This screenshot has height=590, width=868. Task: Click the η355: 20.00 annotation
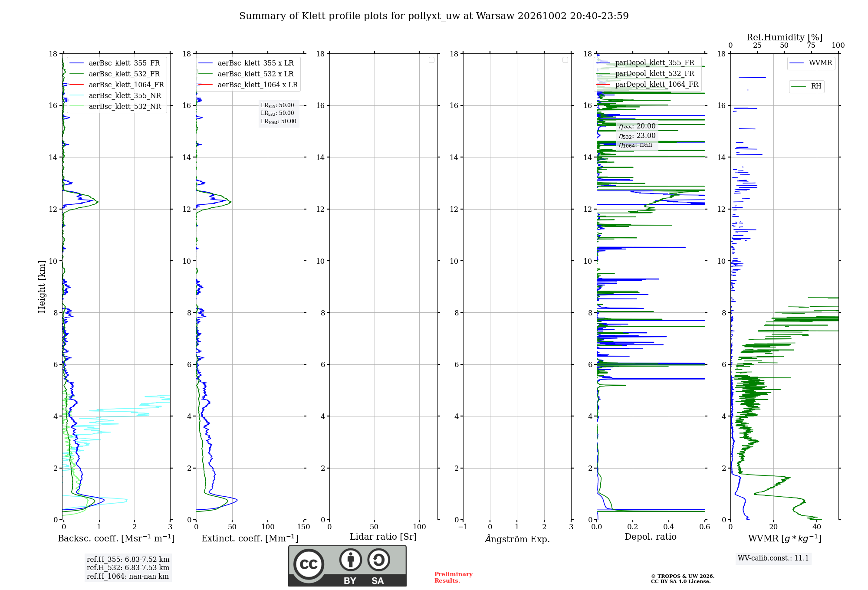point(637,126)
